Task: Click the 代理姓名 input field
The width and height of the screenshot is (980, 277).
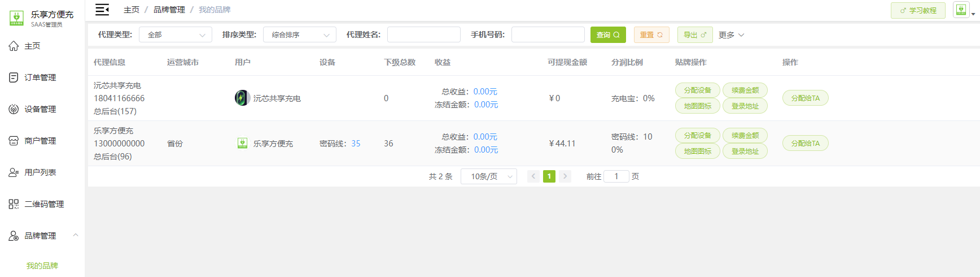Action: coord(424,34)
